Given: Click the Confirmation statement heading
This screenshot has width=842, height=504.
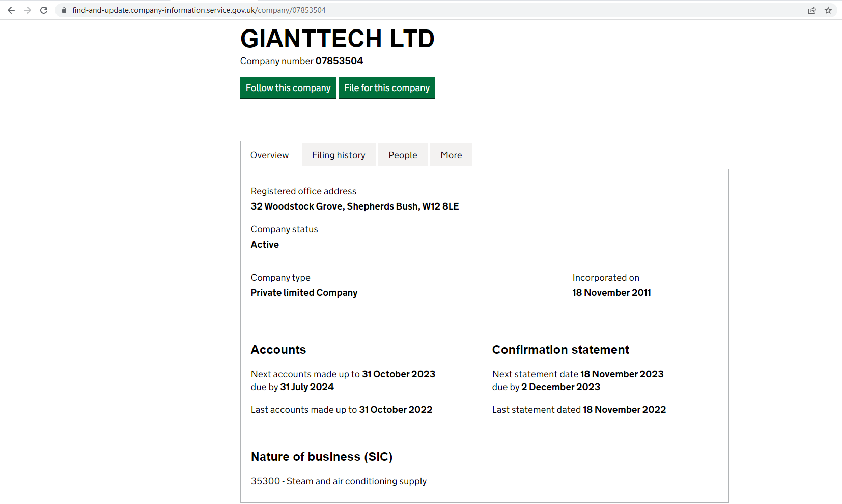Looking at the screenshot, I should pyautogui.click(x=560, y=350).
